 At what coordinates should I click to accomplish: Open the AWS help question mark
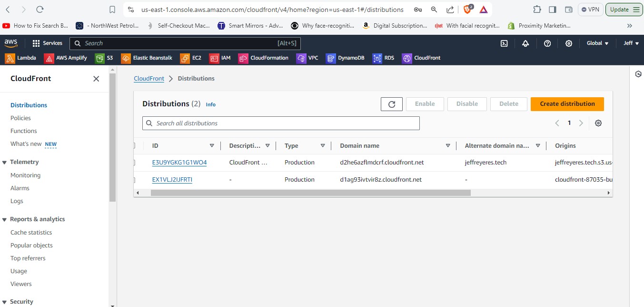click(x=547, y=43)
